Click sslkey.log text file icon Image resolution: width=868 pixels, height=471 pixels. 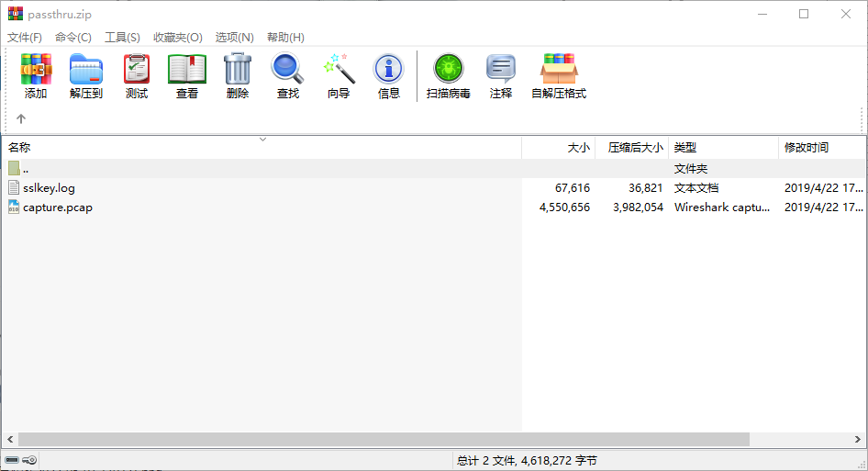[14, 187]
